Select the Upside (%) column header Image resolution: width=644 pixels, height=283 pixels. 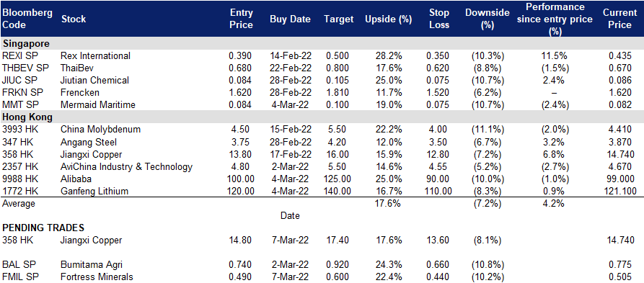coord(388,19)
